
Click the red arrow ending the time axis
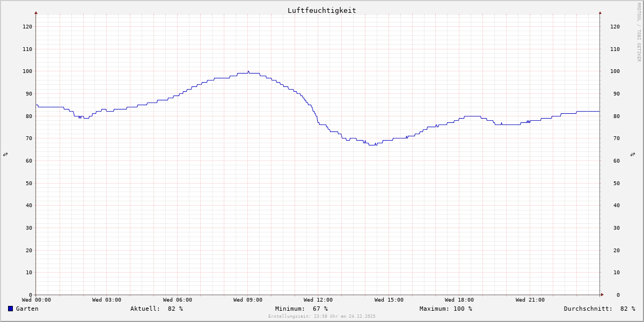pos(602,295)
